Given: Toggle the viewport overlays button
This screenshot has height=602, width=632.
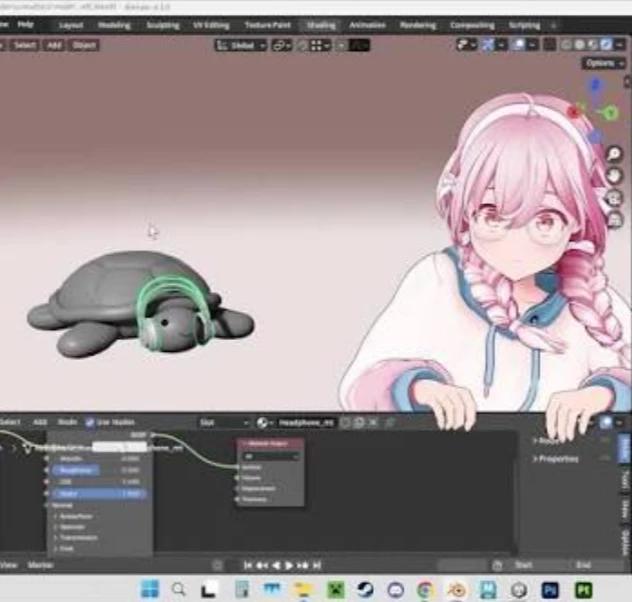Looking at the screenshot, I should [519, 44].
